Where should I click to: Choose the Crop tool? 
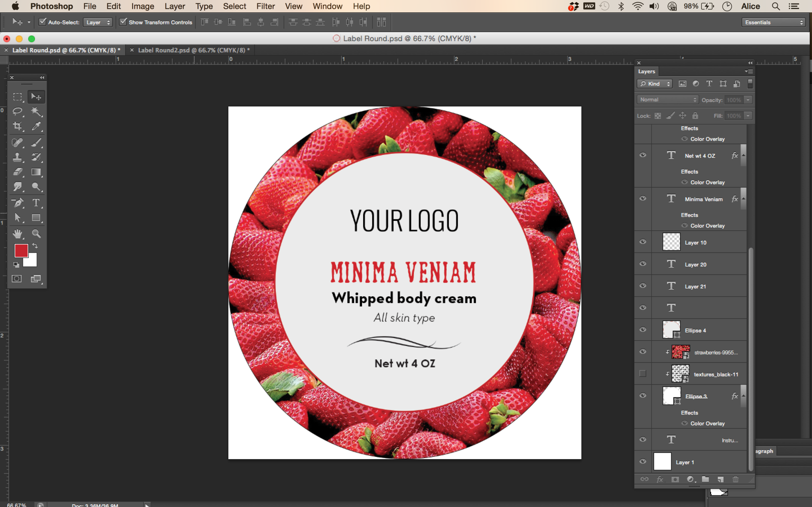tap(17, 126)
